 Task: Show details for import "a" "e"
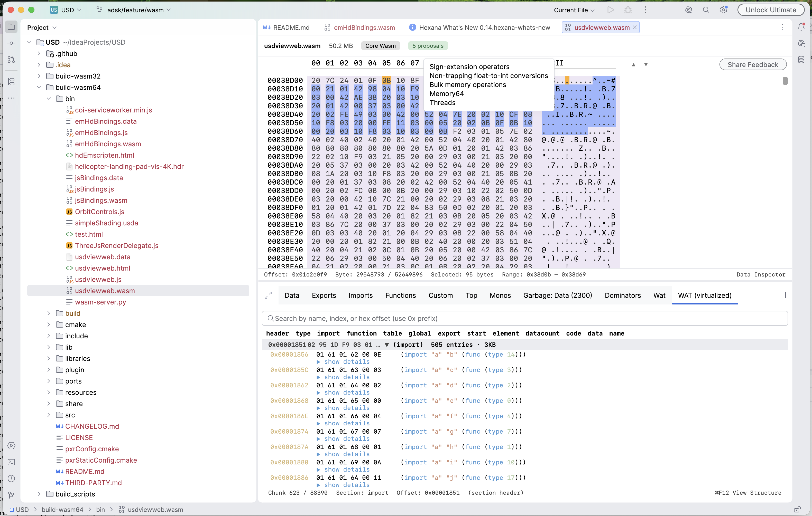[x=343, y=408]
